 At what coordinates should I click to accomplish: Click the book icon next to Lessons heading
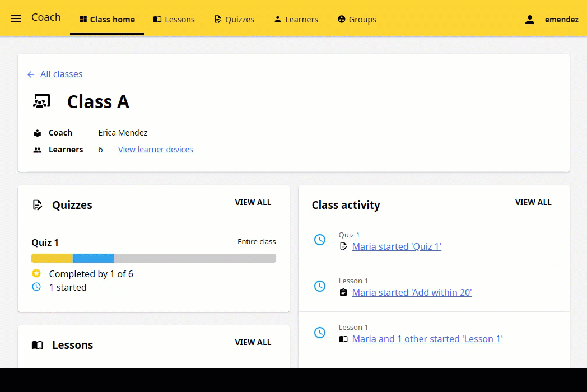point(37,345)
